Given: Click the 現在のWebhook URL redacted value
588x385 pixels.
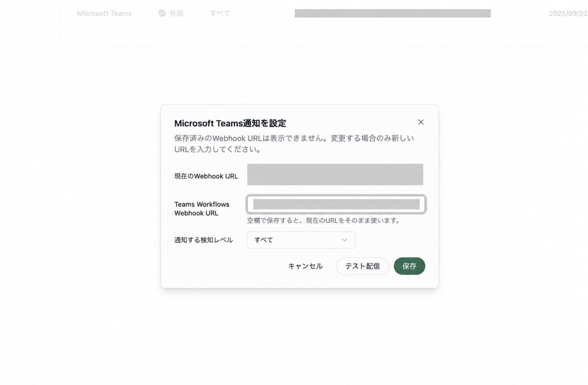Looking at the screenshot, I should coord(335,174).
